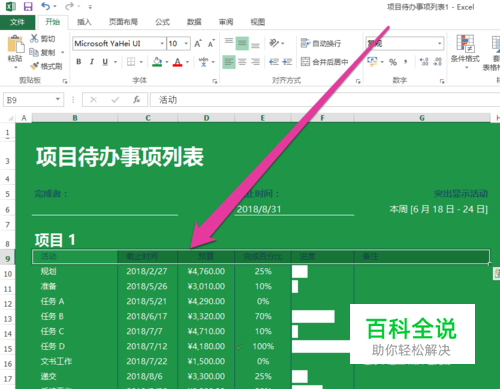Click the wrap text 自动换行 button

[321, 43]
